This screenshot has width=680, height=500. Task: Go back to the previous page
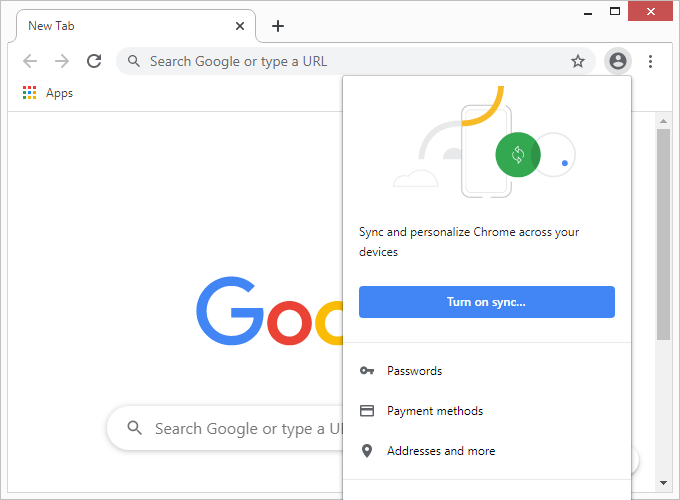pos(30,61)
